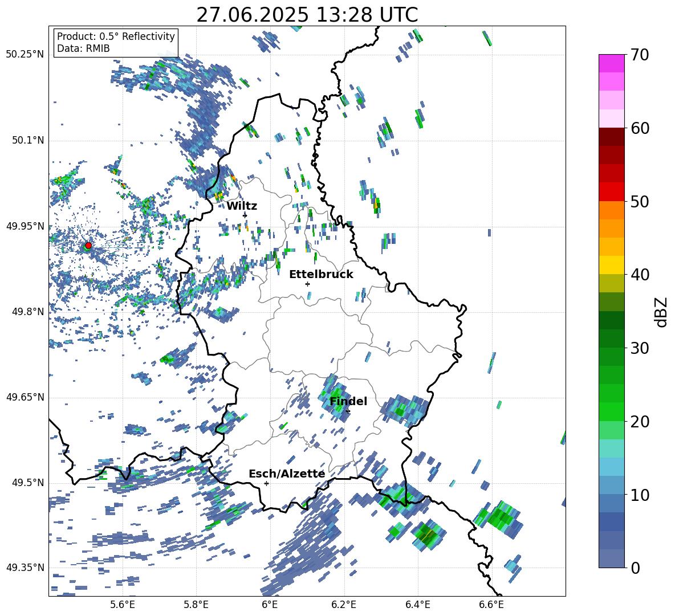The image size is (675, 616).
Task: Click the Esch/Alzette city label
Action: [287, 474]
